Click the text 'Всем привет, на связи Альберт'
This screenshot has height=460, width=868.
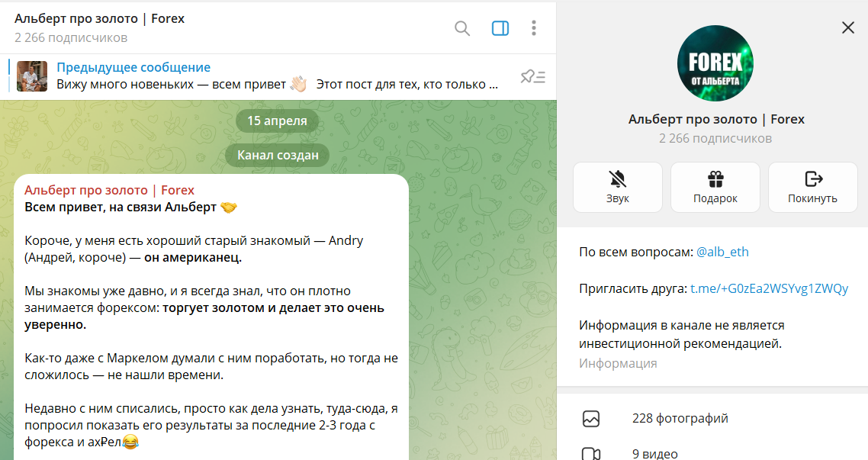(x=121, y=207)
